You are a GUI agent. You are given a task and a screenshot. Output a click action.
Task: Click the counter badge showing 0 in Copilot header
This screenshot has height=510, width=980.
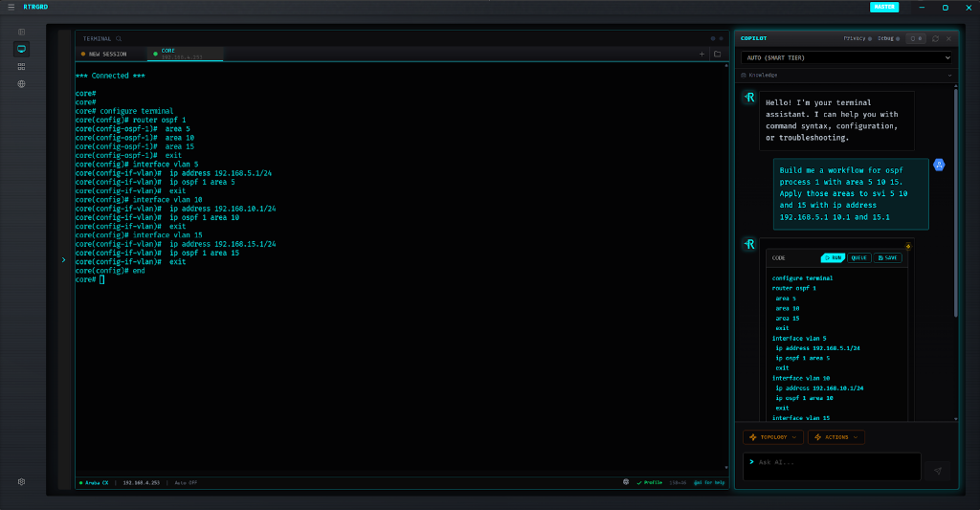(916, 38)
